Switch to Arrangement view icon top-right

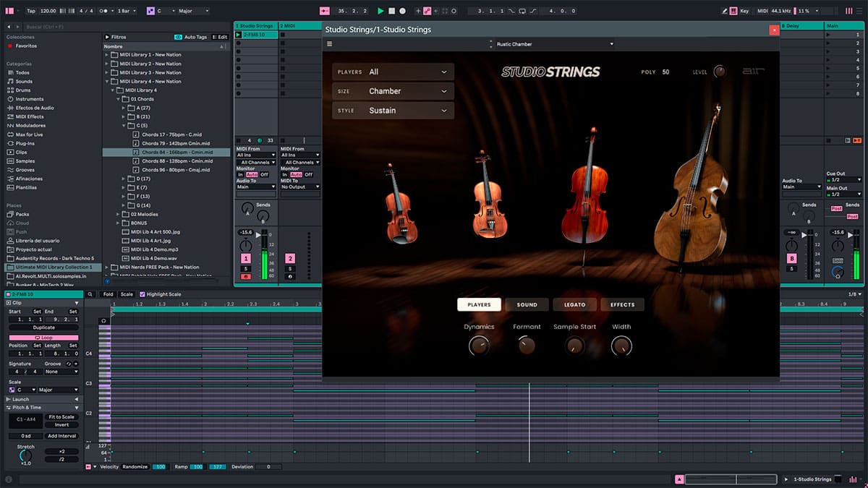coord(859,11)
